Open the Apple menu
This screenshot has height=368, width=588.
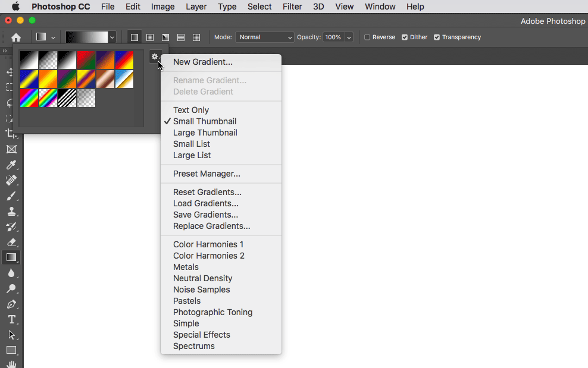coord(15,7)
